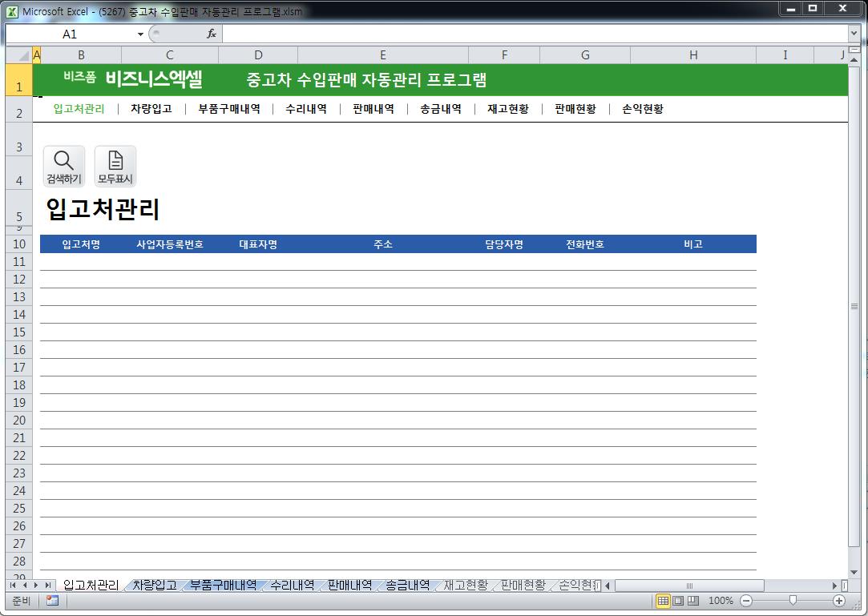Open 판매현황 in navigation menu
This screenshot has width=868, height=616.
tap(575, 109)
